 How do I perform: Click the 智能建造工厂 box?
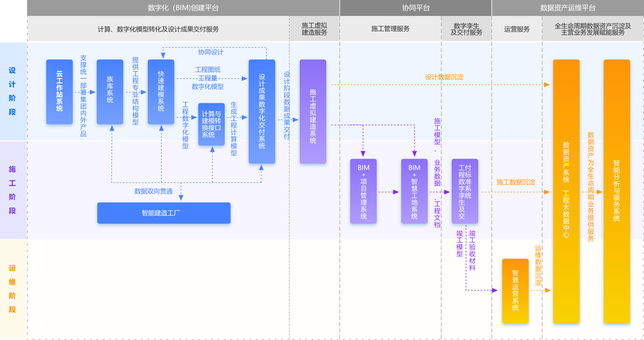pyautogui.click(x=164, y=213)
